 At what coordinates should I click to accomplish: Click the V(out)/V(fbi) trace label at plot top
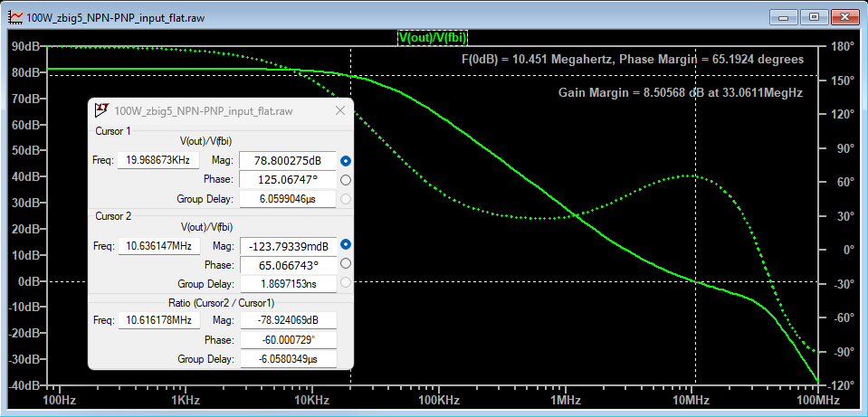(x=433, y=37)
